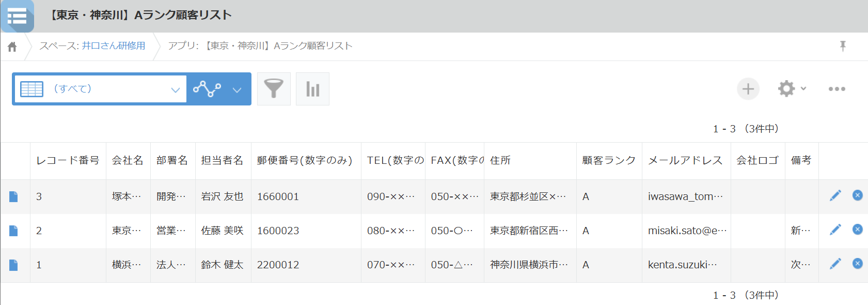868x305 pixels.
Task: Click email cell misaki.sato@e
Action: pyautogui.click(x=686, y=231)
